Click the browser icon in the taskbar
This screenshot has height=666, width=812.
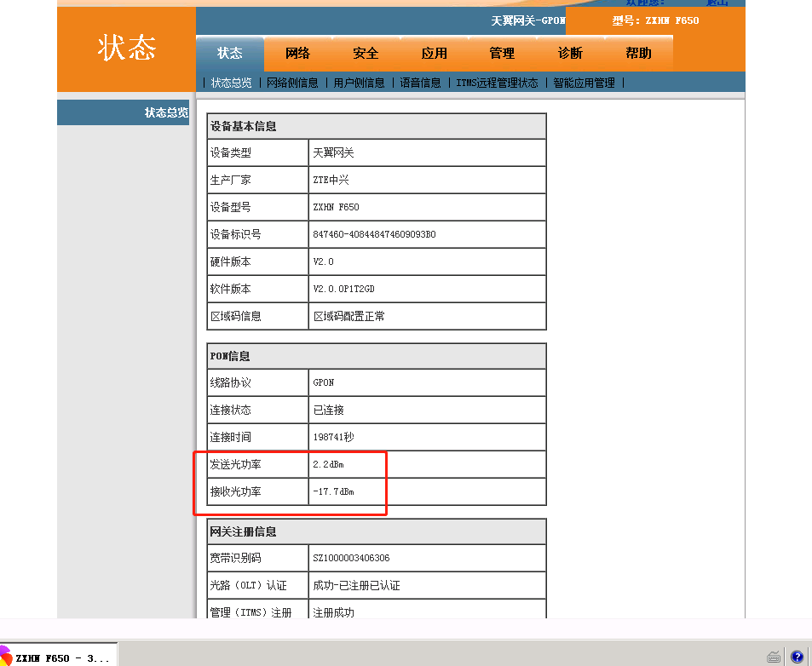5,657
